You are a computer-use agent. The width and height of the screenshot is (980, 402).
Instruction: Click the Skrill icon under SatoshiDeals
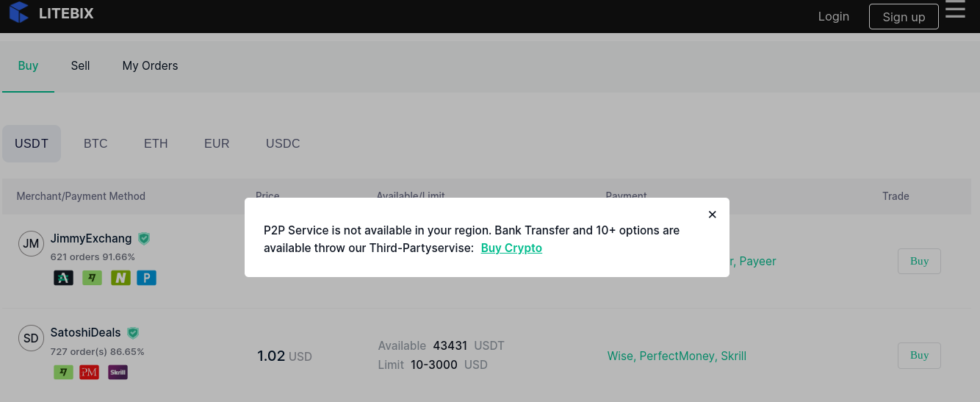click(118, 372)
